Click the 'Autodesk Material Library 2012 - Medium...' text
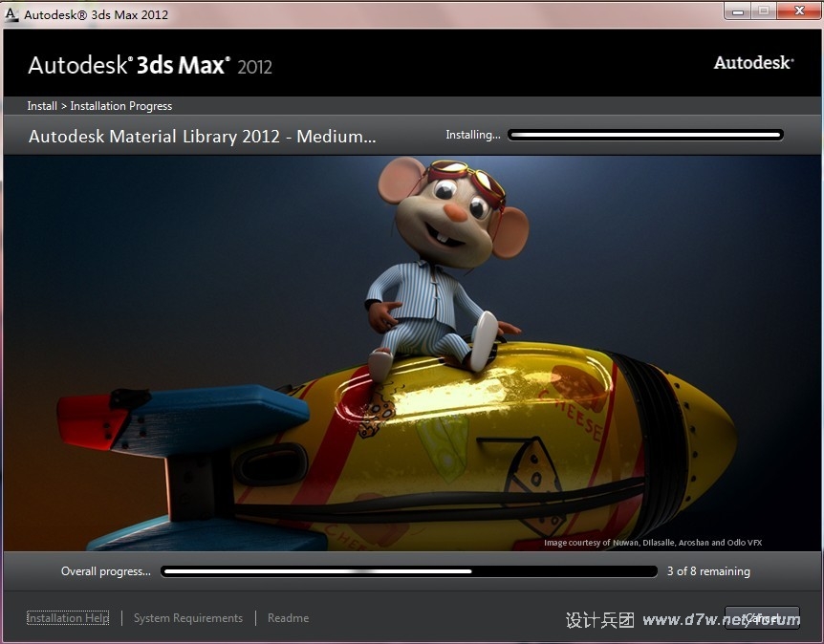Image resolution: width=824 pixels, height=644 pixels. coord(203,137)
